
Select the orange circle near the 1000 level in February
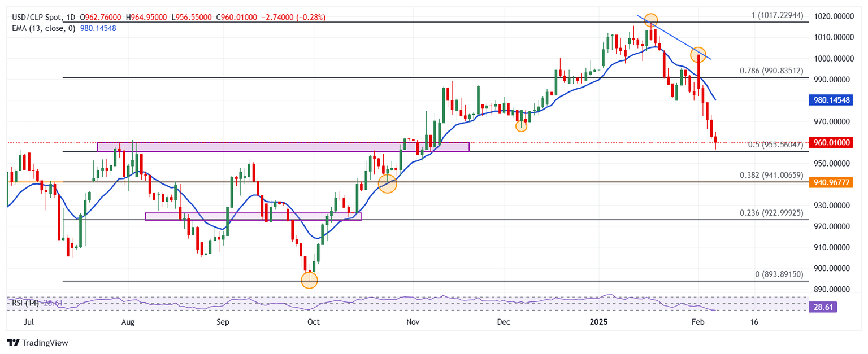[x=698, y=54]
